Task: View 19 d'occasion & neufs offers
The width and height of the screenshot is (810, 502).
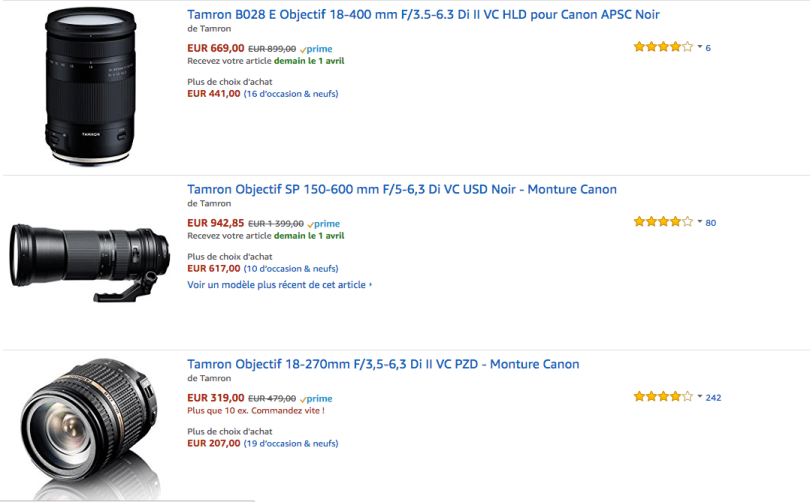Action: [291, 443]
